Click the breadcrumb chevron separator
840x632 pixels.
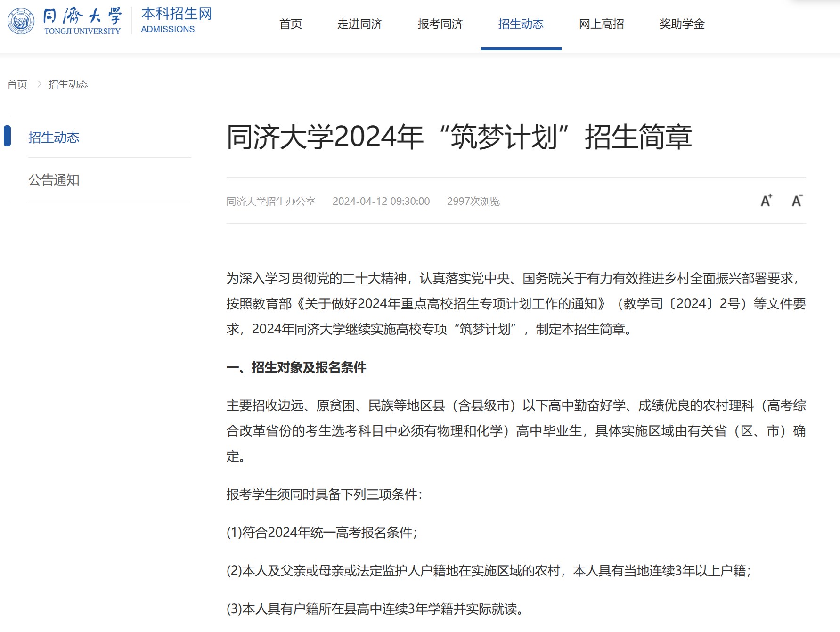pos(39,84)
